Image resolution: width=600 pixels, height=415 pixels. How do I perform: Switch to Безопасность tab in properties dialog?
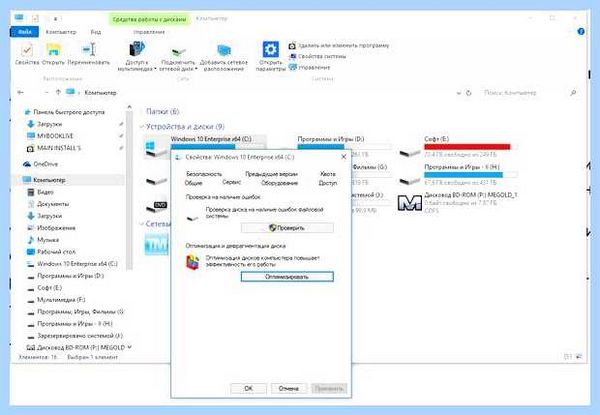coord(204,174)
